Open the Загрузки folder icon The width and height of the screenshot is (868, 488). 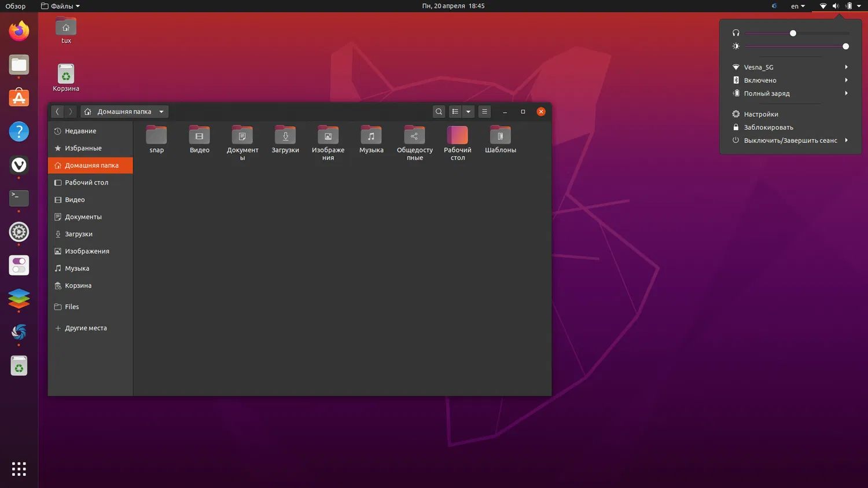point(285,136)
